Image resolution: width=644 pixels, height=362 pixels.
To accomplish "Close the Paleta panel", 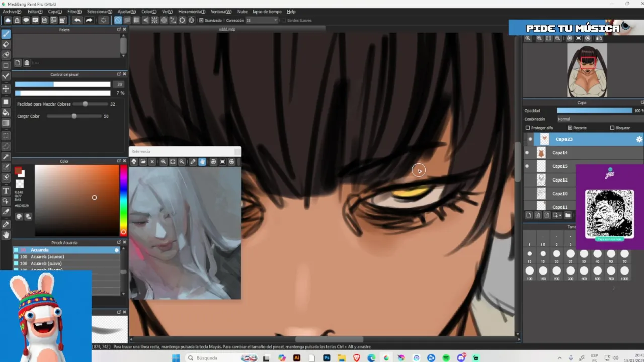I will [124, 30].
